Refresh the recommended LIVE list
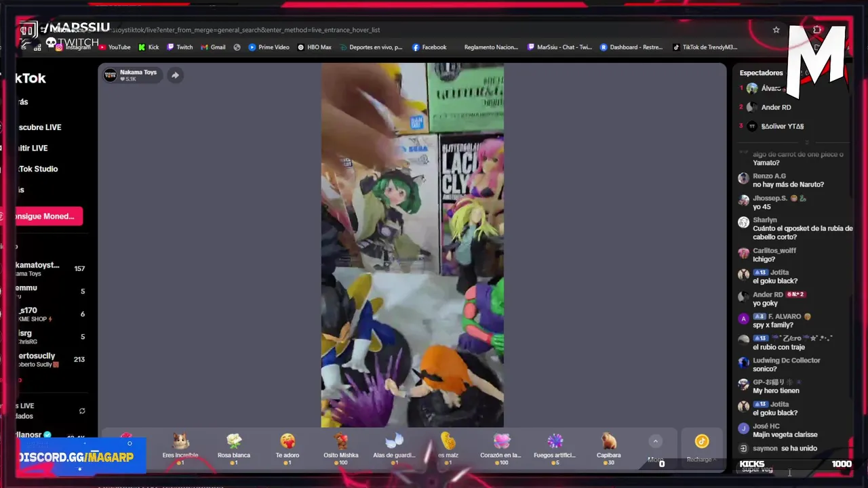Image resolution: width=868 pixels, height=488 pixels. point(82,411)
